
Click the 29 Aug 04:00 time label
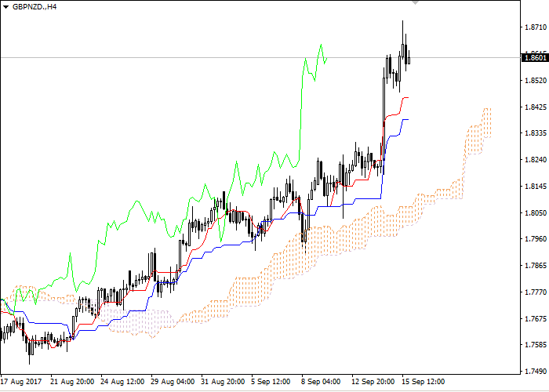point(173,382)
